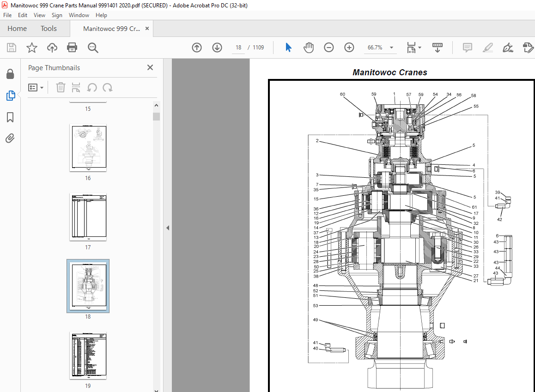The image size is (535, 392).
Task: Click the scrolling mode read icon
Action: [437, 48]
